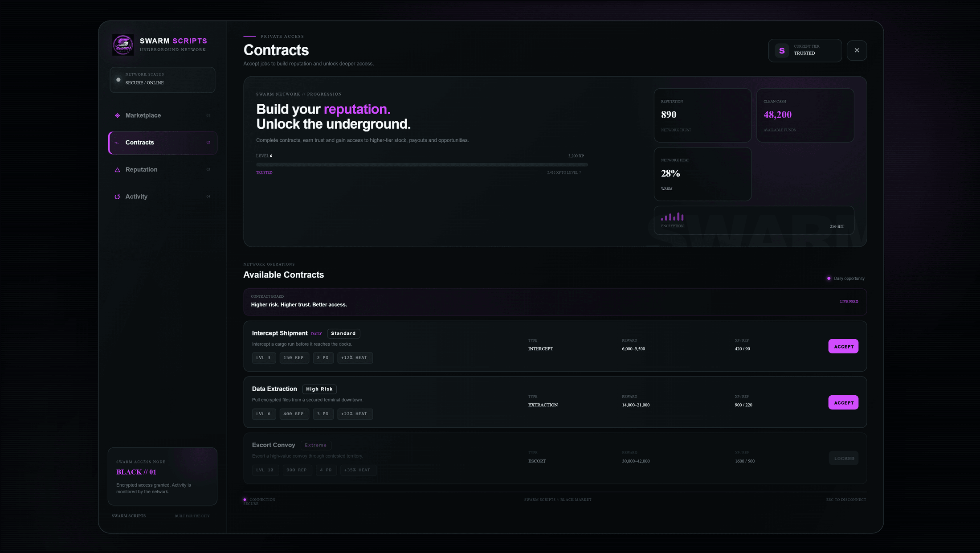Image resolution: width=980 pixels, height=553 pixels.
Task: Open the Reputation menu item
Action: (x=163, y=170)
